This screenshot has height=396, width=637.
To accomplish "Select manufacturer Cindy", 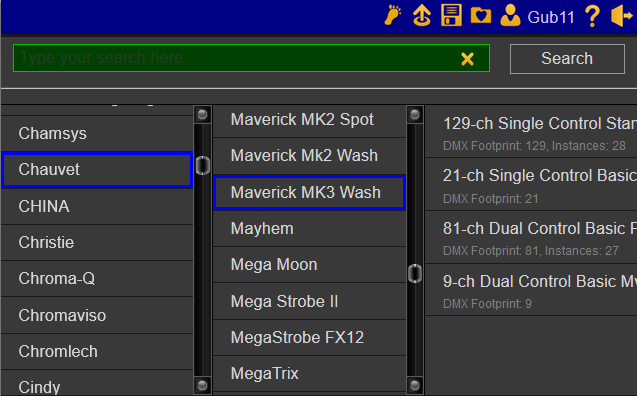I will [97, 383].
